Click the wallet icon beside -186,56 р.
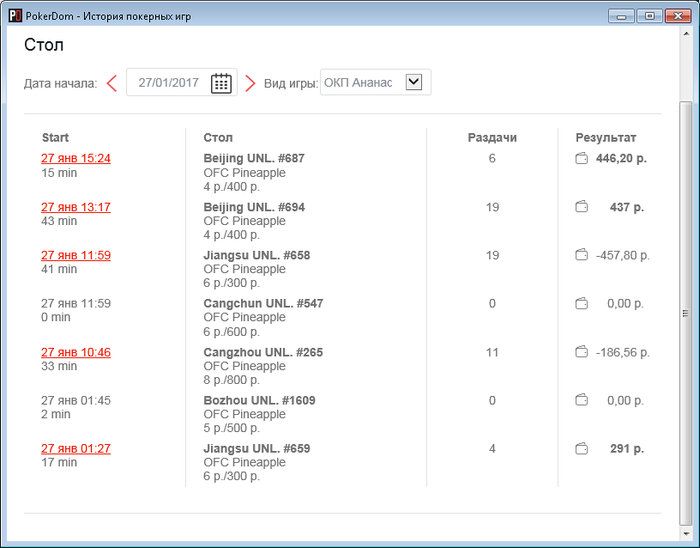This screenshot has height=548, width=700. point(581,352)
